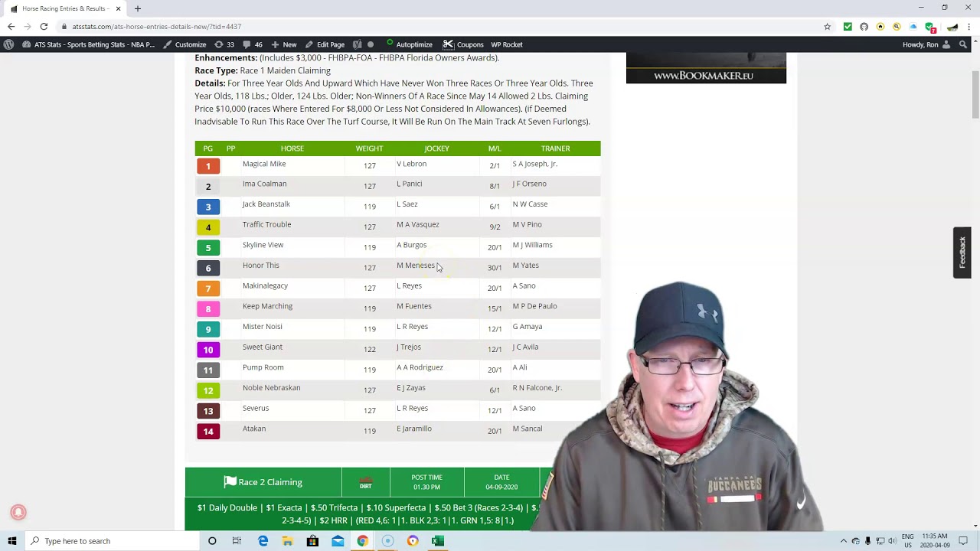Click the www.bookmaker.eu ad banner
This screenshot has width=980, height=551.
point(706,67)
